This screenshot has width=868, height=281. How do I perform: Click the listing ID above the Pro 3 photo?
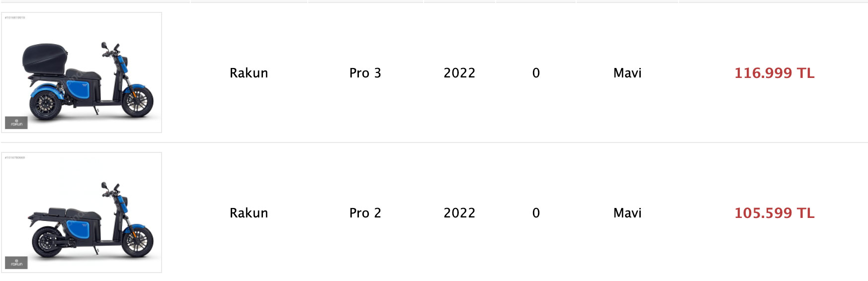(15, 17)
